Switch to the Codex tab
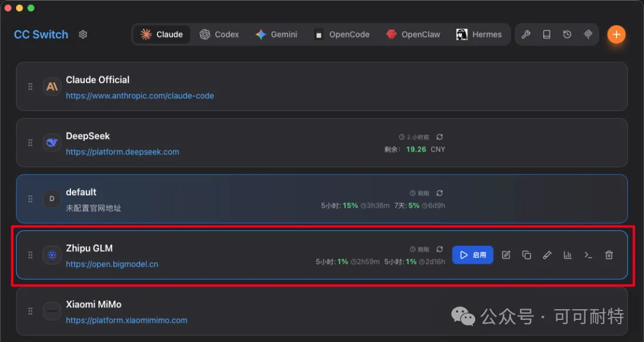The height and width of the screenshot is (342, 644). tap(219, 35)
